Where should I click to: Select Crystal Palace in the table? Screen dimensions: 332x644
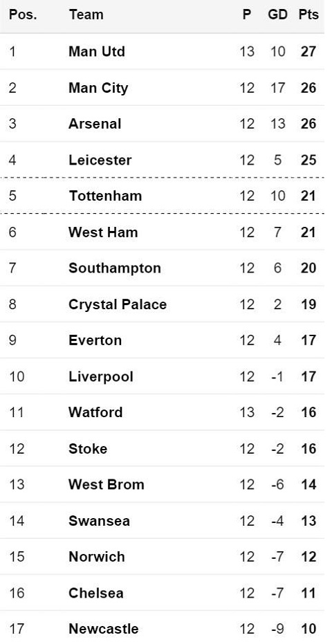tap(118, 305)
